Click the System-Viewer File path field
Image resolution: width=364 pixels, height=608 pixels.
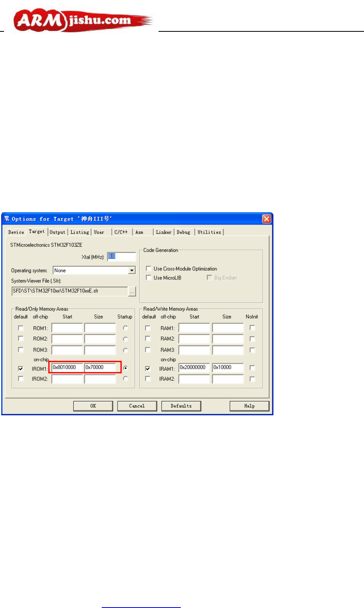70,291
